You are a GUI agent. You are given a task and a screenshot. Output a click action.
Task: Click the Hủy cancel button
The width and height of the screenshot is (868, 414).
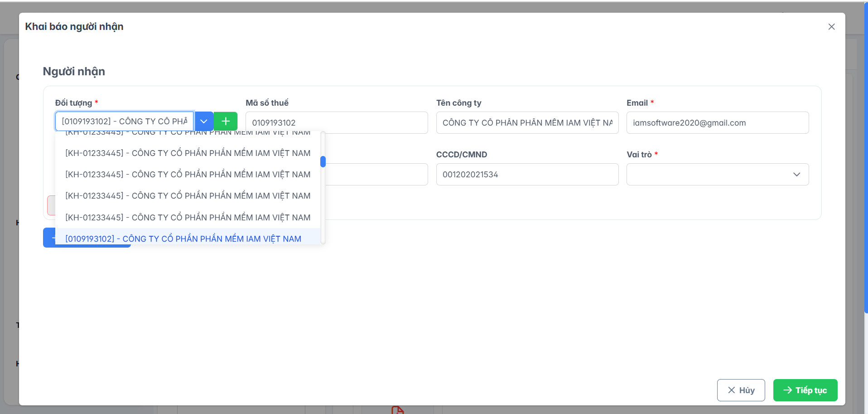[741, 390]
